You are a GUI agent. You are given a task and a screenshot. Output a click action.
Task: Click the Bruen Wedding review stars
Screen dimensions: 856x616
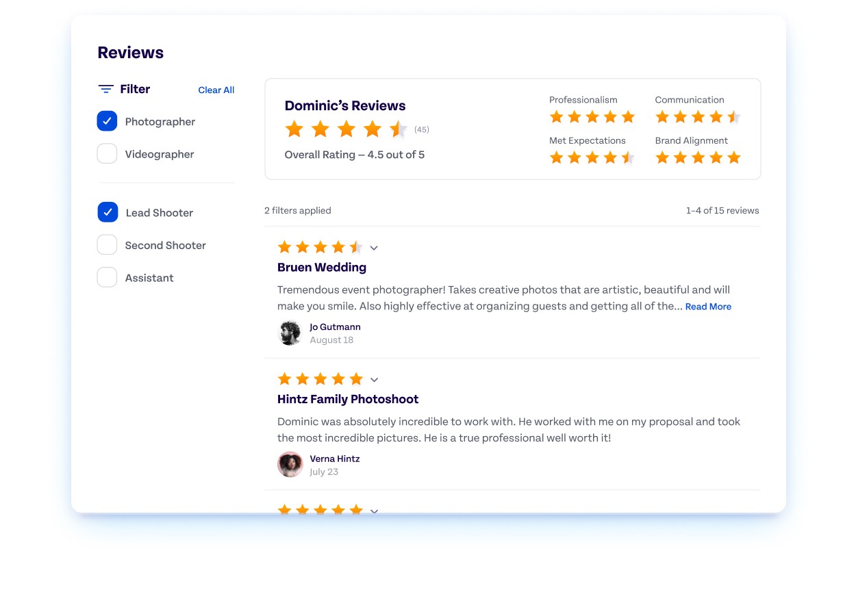click(x=320, y=247)
